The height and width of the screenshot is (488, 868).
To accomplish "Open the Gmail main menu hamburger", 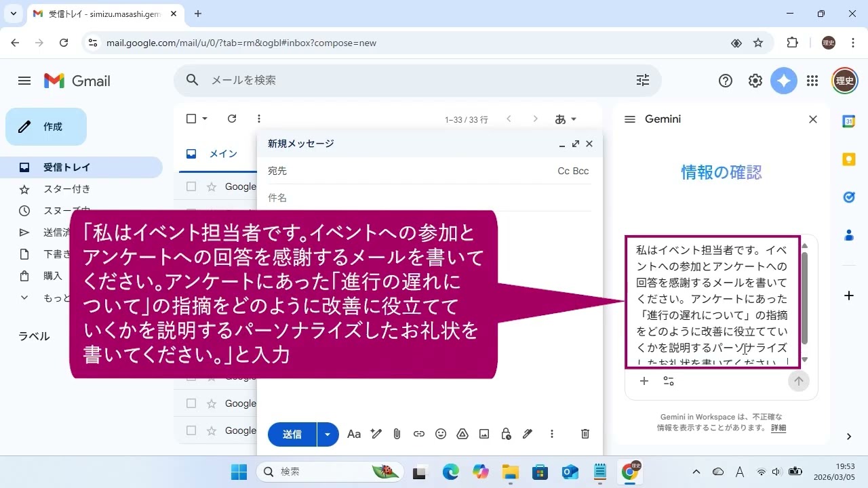I will (x=24, y=81).
